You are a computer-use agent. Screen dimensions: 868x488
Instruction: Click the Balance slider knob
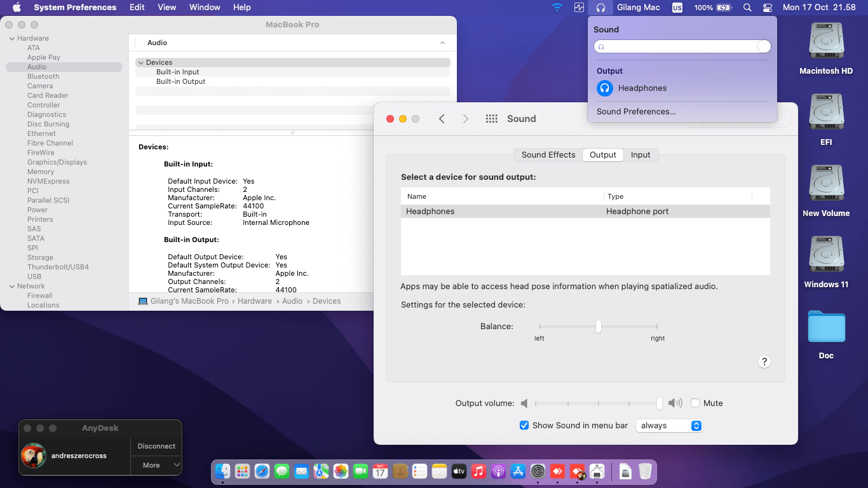coord(598,326)
